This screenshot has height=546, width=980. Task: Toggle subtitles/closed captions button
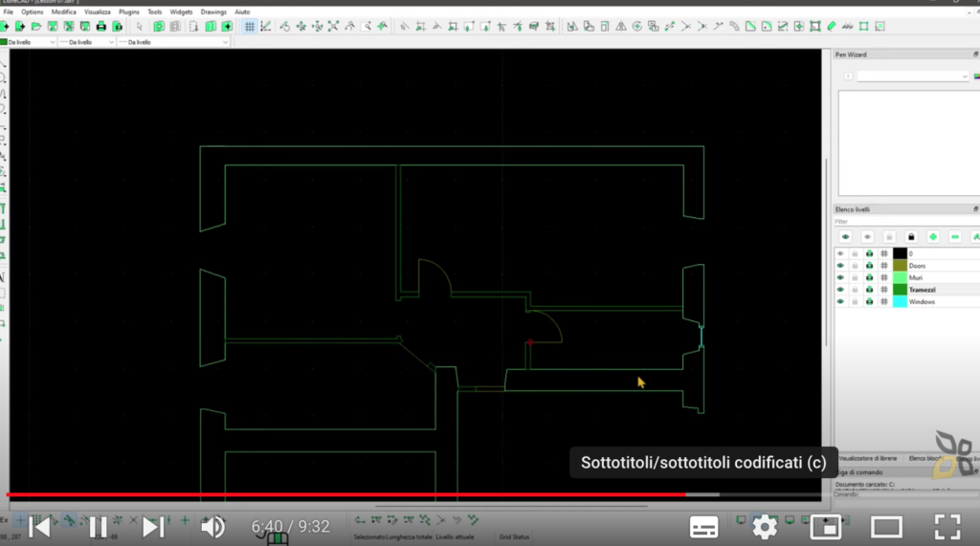pyautogui.click(x=703, y=527)
